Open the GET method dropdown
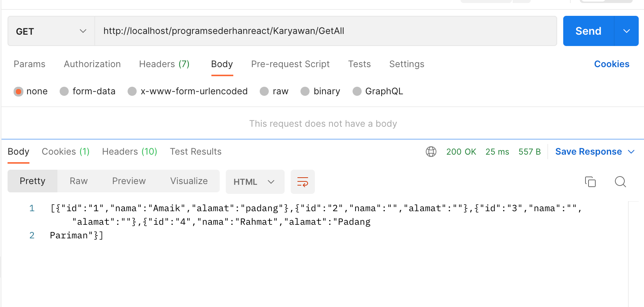The height and width of the screenshot is (307, 644). tap(51, 31)
